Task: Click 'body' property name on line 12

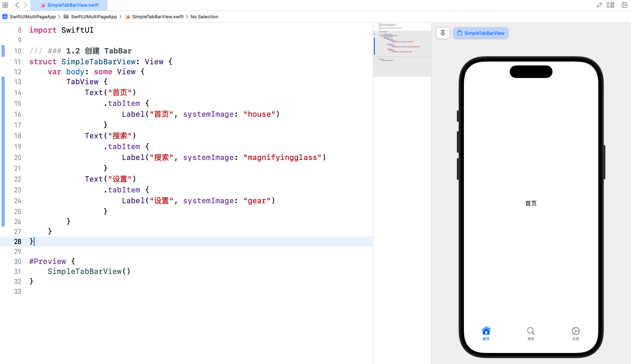Action: (x=75, y=72)
